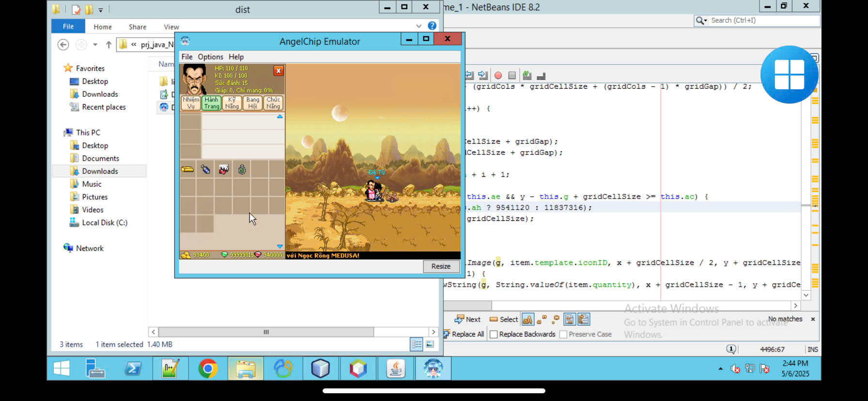Select the gold bar item in inventory
Screen dimensions: 868x401
coord(187,170)
